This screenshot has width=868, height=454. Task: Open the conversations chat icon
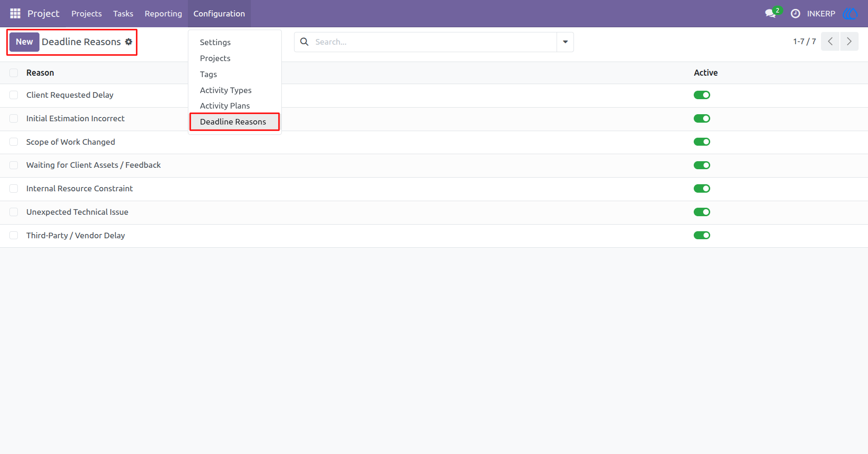770,14
